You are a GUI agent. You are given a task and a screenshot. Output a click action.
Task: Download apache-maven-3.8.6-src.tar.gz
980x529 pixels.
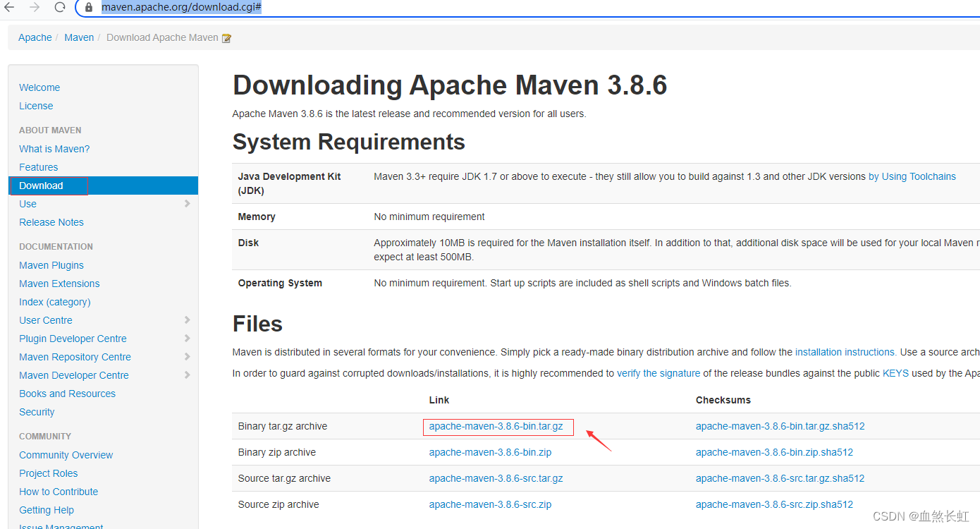pos(496,478)
